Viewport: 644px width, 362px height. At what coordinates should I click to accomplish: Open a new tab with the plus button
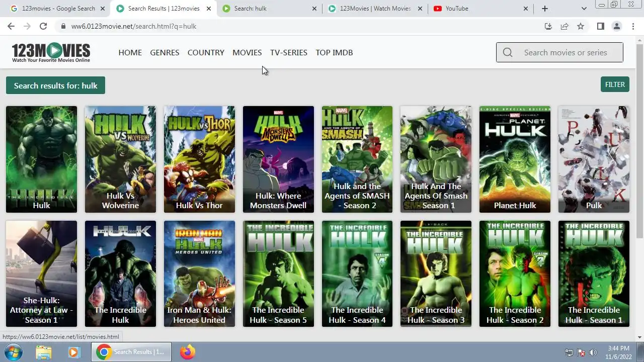tap(544, 9)
